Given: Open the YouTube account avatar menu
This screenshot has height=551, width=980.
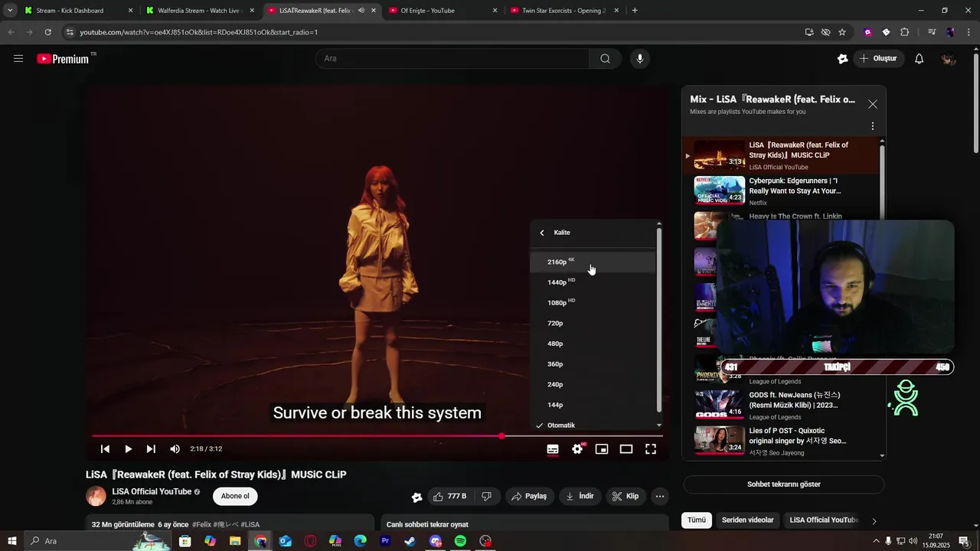Looking at the screenshot, I should point(949,59).
